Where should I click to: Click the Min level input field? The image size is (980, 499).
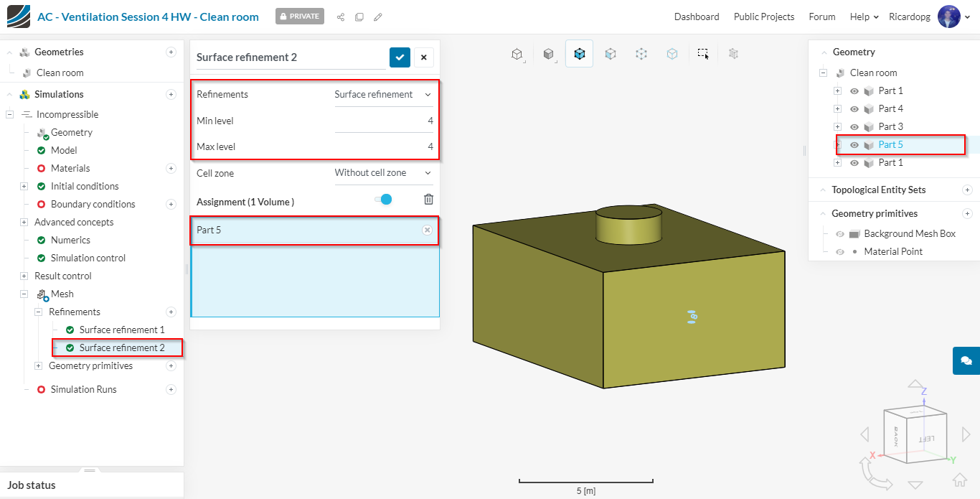point(384,121)
